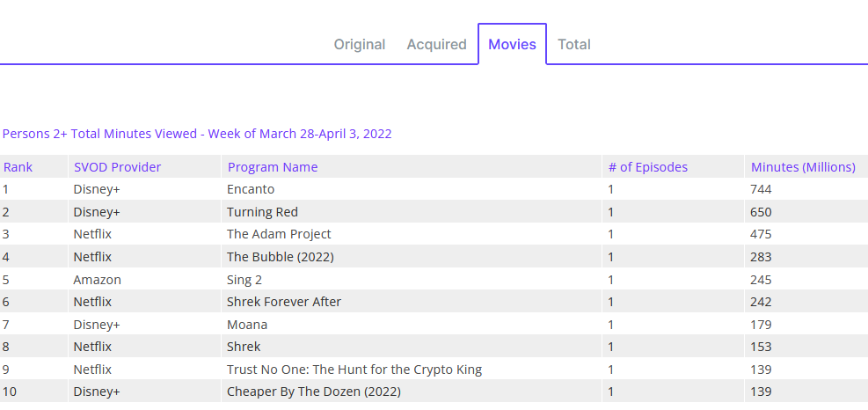
Task: Select the Movies tab
Action: [512, 44]
